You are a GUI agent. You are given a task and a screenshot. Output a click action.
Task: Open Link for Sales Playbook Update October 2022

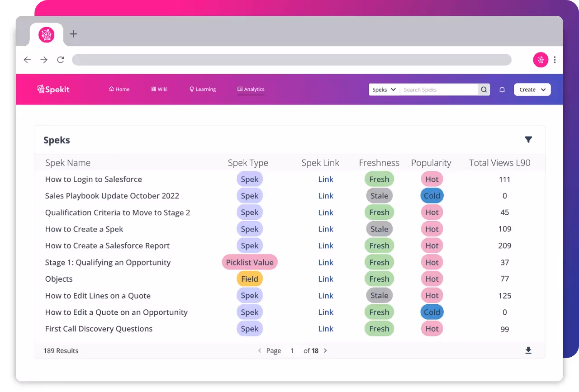point(326,196)
